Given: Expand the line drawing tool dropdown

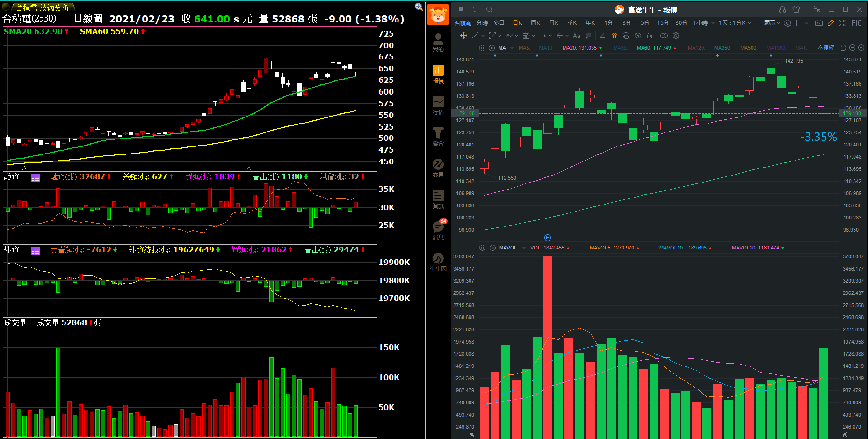Looking at the screenshot, I should tap(483, 36).
